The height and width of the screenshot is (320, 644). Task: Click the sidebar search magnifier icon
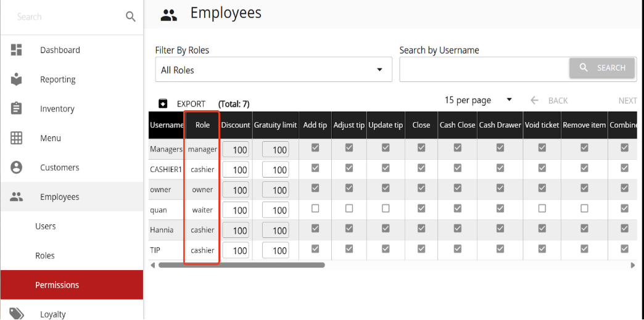[x=131, y=17]
